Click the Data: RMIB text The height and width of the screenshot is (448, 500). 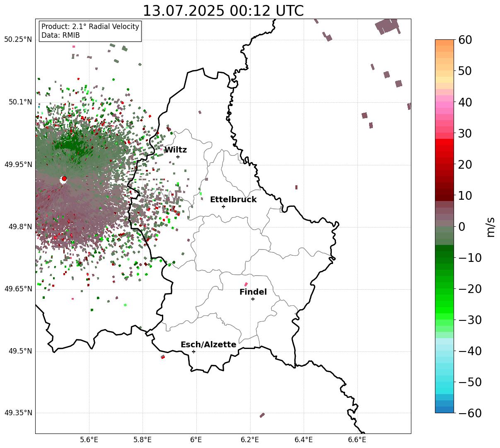pyautogui.click(x=60, y=36)
